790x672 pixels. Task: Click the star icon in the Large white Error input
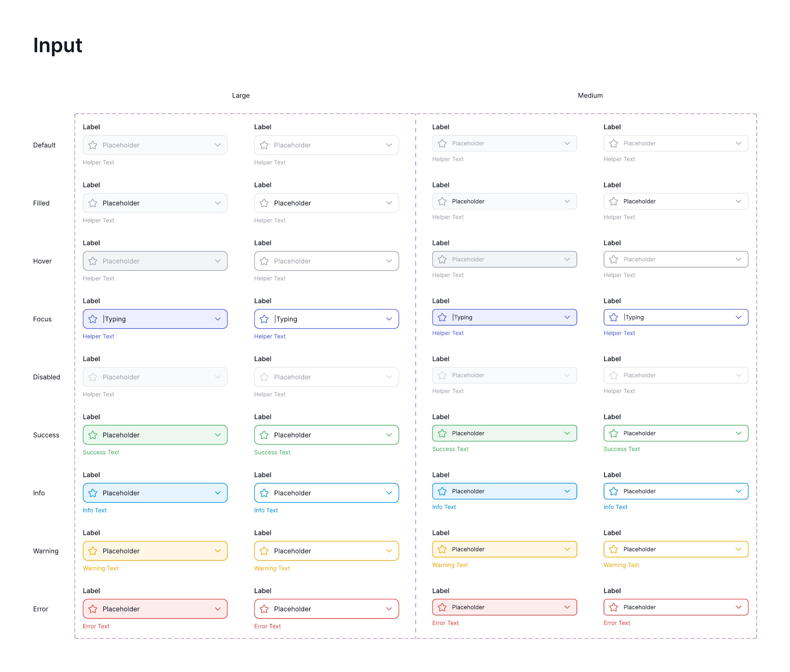[x=264, y=609]
